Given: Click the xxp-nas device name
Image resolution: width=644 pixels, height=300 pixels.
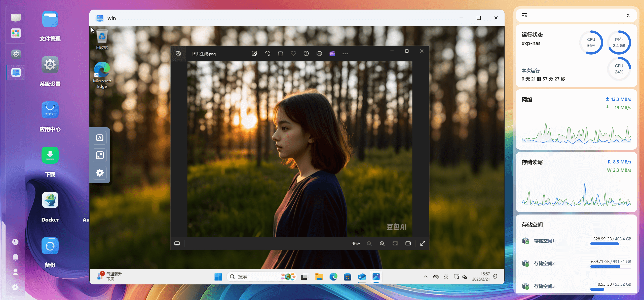Looking at the screenshot, I should (531, 43).
